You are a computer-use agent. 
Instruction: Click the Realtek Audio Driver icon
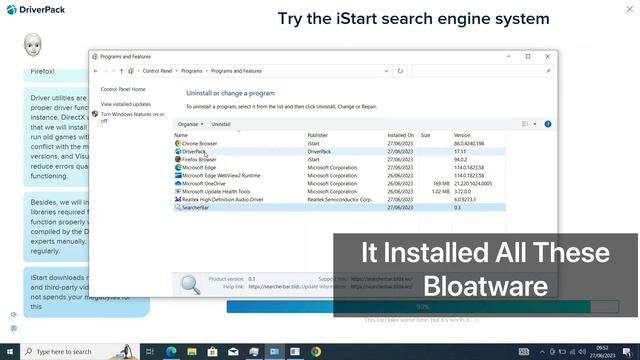(x=178, y=199)
